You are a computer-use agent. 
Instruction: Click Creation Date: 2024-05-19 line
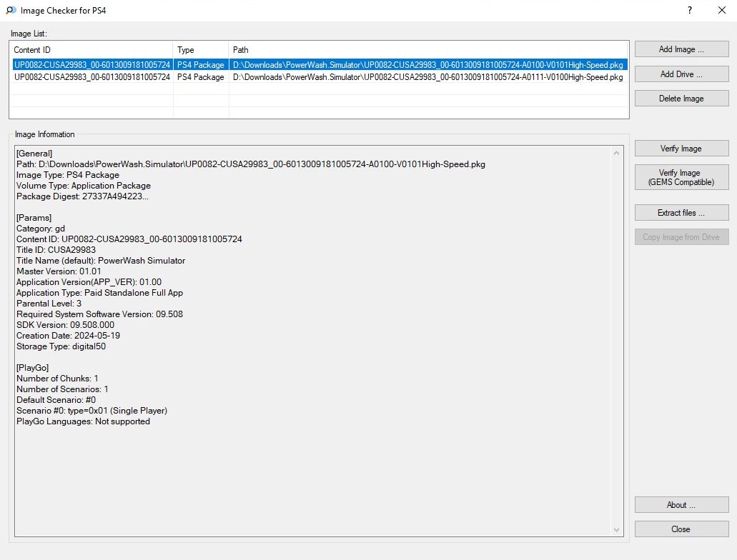(68, 336)
